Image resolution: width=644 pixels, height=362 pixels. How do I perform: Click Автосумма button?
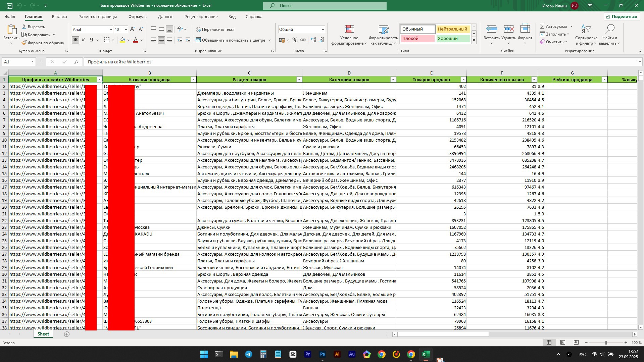tap(553, 26)
